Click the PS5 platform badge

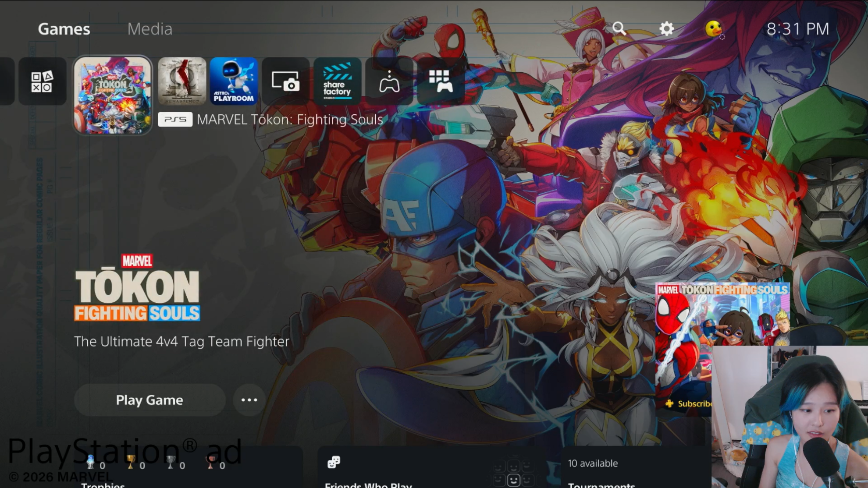pyautogui.click(x=175, y=120)
